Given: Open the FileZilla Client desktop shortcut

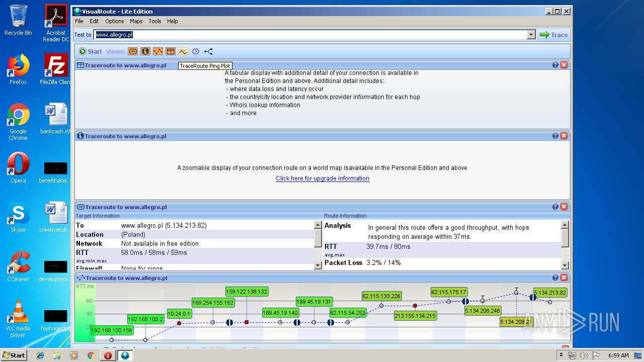Looking at the screenshot, I should point(56,69).
